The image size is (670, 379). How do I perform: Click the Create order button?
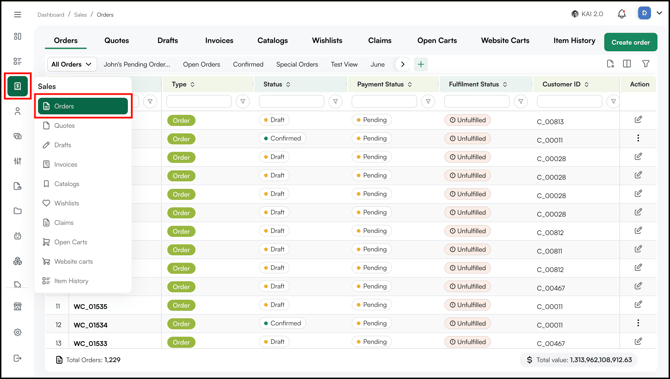click(631, 42)
